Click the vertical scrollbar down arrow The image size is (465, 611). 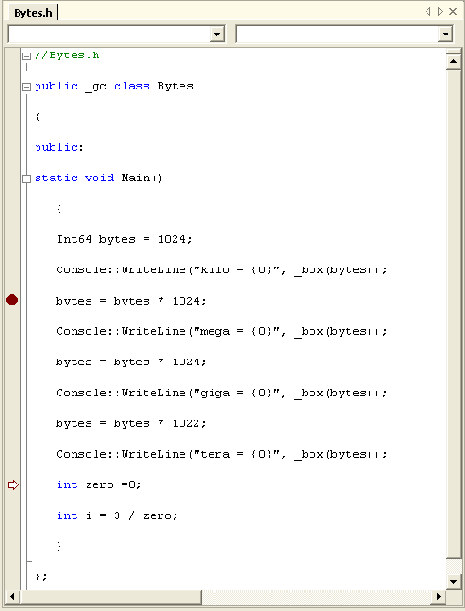[x=453, y=582]
